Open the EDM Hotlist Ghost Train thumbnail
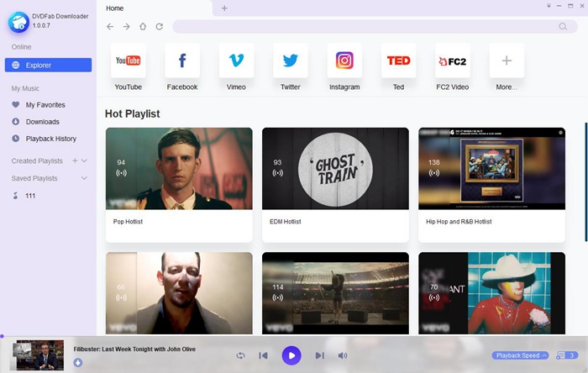 tap(335, 169)
